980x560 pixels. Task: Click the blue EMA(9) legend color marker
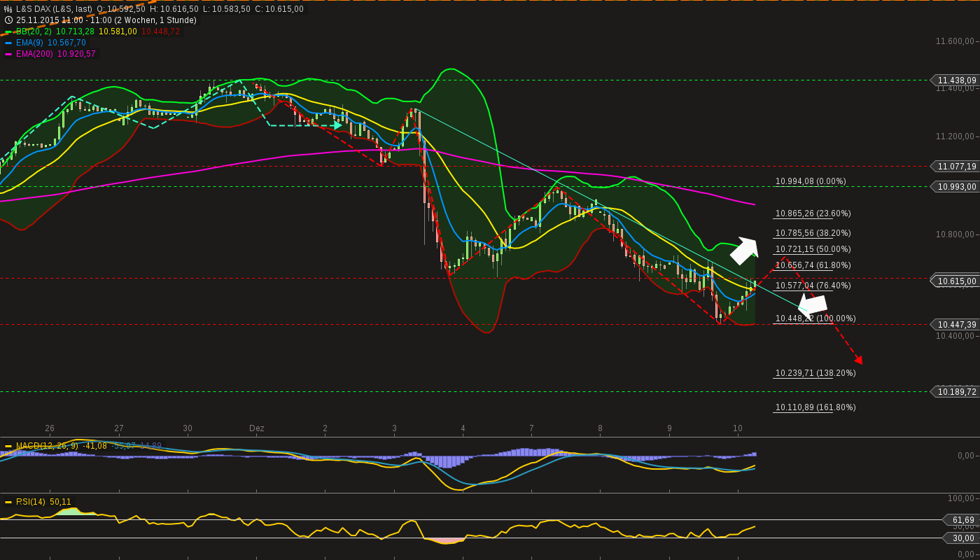tap(8, 43)
